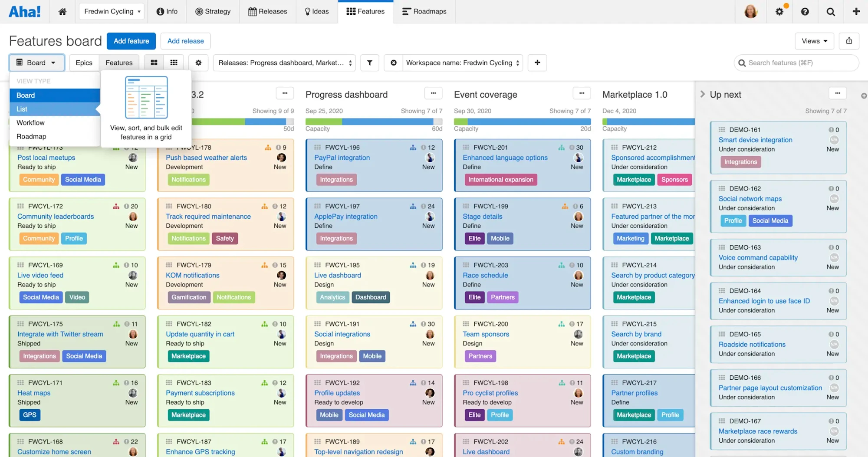Click the GPS tag on FWCYL-171
This screenshot has width=868, height=457.
[30, 415]
